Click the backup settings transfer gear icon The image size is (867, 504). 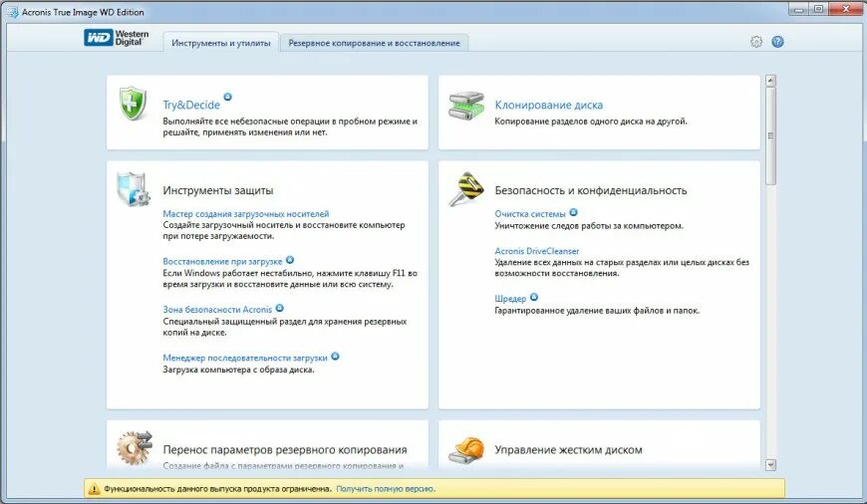pyautogui.click(x=134, y=447)
